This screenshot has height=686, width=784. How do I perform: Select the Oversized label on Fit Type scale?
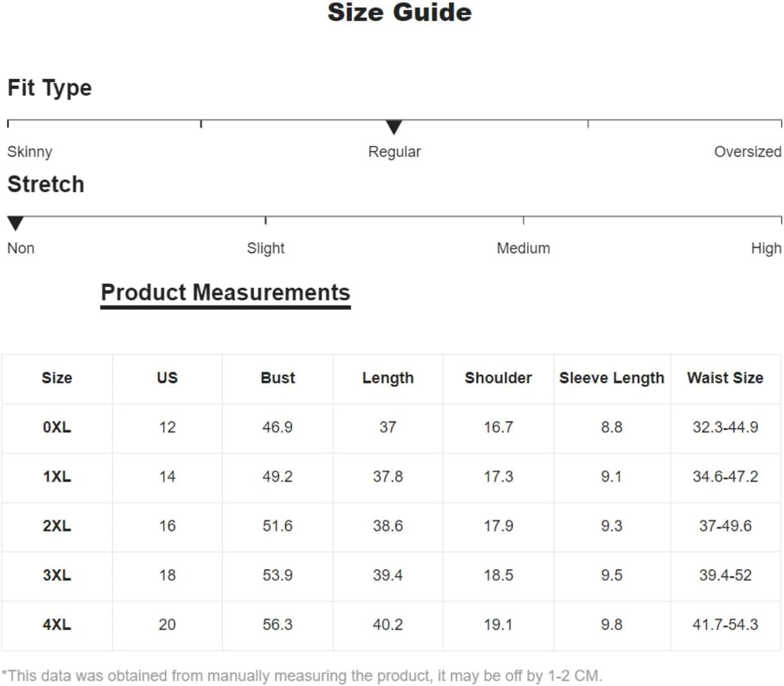pyautogui.click(x=747, y=152)
